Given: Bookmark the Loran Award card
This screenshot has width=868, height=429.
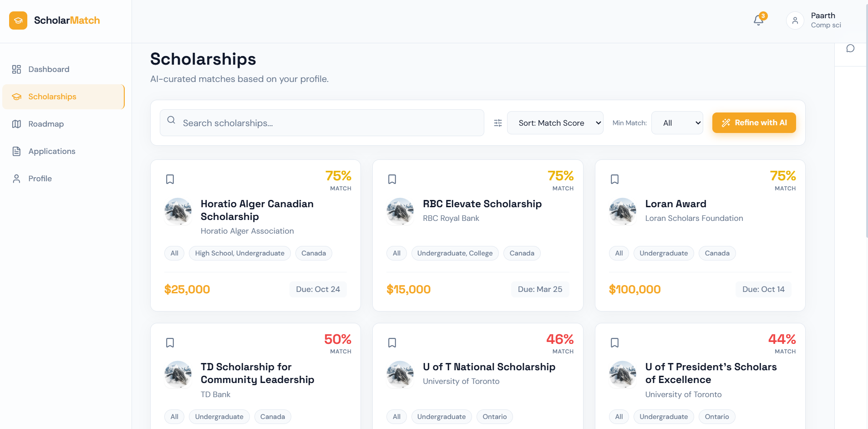Looking at the screenshot, I should click(614, 179).
